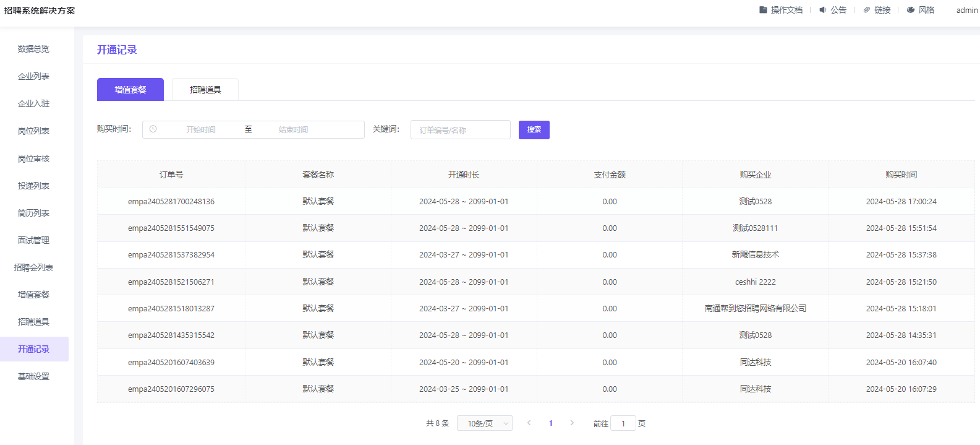
Task: Select the 增值套餐 tab
Action: (130, 90)
